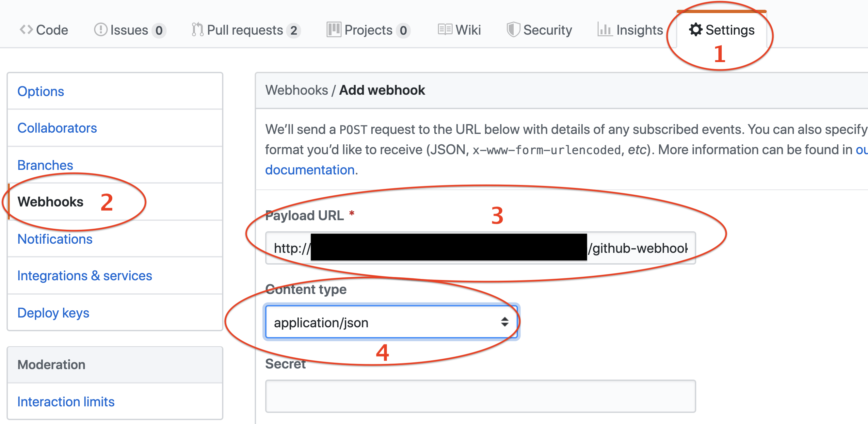Click the Pull requests branch icon
Image resolution: width=868 pixels, height=424 pixels.
pyautogui.click(x=198, y=30)
